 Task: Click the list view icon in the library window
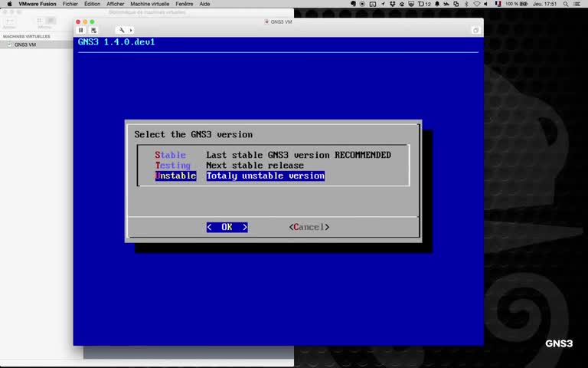51,20
